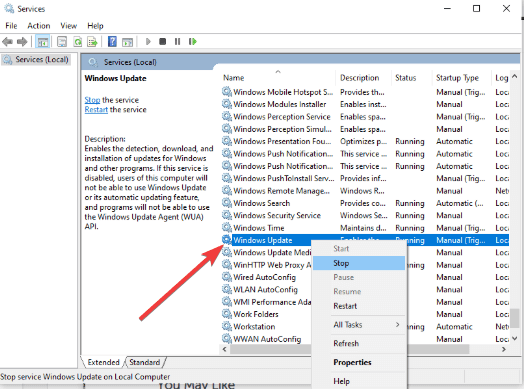This screenshot has height=389, width=524.
Task: Switch to the Standard tab
Action: tap(145, 362)
